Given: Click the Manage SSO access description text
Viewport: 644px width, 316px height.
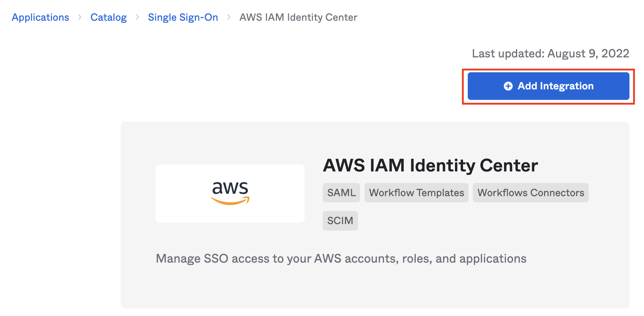Looking at the screenshot, I should point(341,258).
